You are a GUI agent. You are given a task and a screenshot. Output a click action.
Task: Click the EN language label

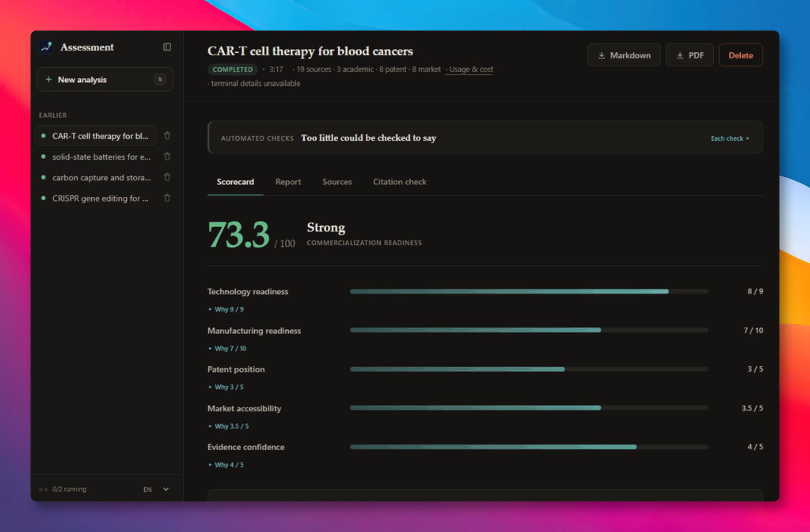148,489
